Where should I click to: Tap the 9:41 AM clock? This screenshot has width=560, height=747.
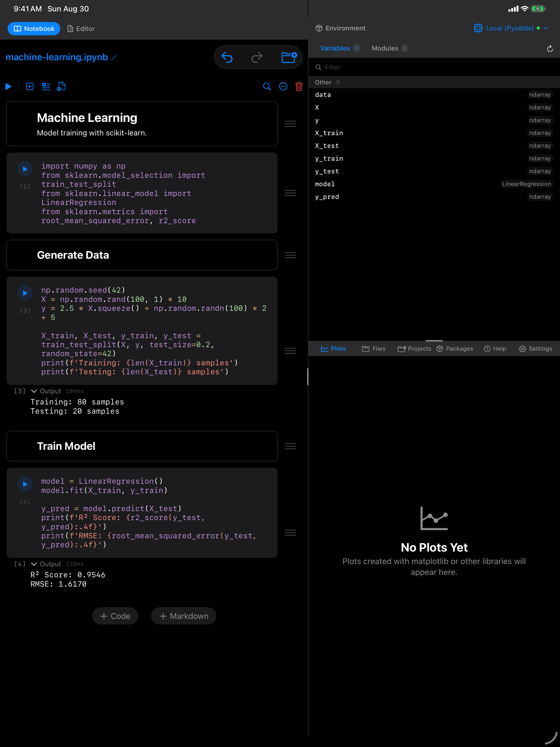(28, 9)
